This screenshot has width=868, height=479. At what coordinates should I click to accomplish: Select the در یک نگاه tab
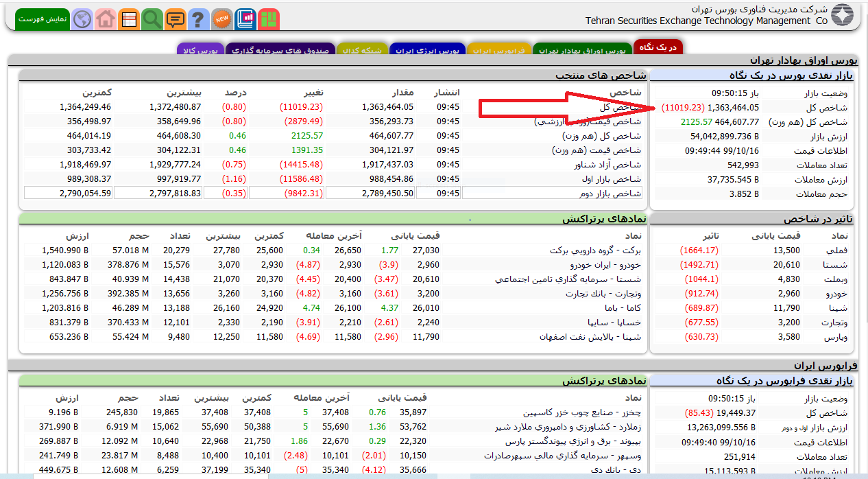(x=658, y=47)
